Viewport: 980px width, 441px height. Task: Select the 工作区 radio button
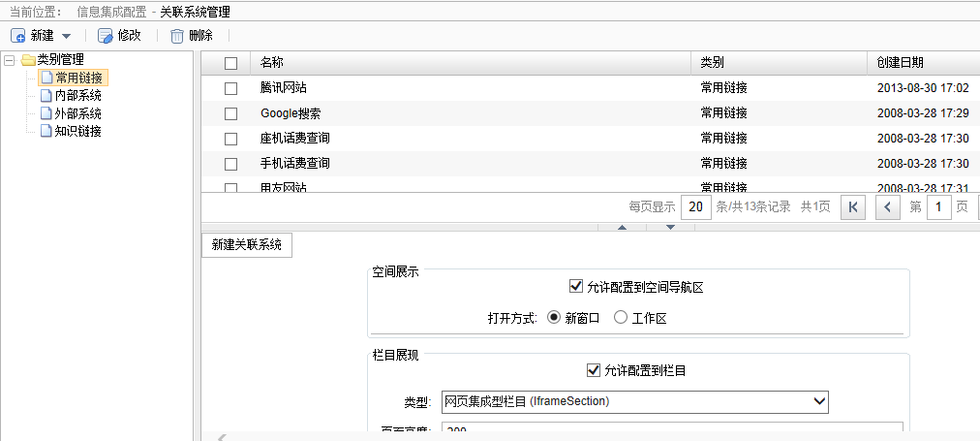pyautogui.click(x=621, y=317)
